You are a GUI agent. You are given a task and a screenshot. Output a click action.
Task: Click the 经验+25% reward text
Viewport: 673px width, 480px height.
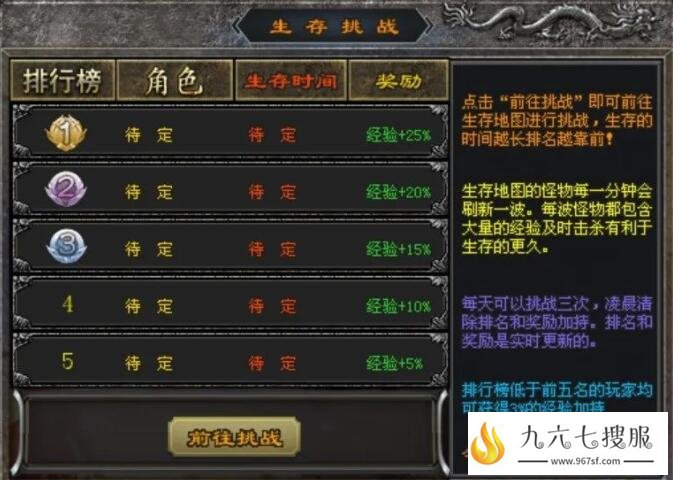coord(398,135)
